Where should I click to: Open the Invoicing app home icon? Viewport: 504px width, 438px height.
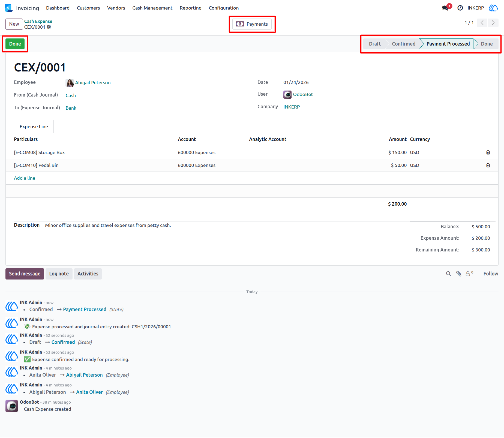(x=9, y=8)
